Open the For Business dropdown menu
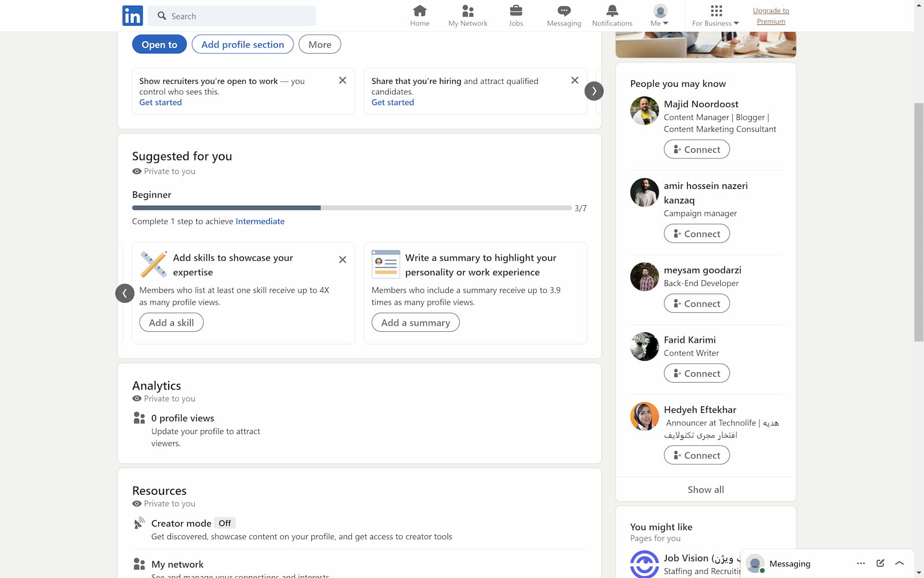The image size is (924, 578). click(716, 16)
